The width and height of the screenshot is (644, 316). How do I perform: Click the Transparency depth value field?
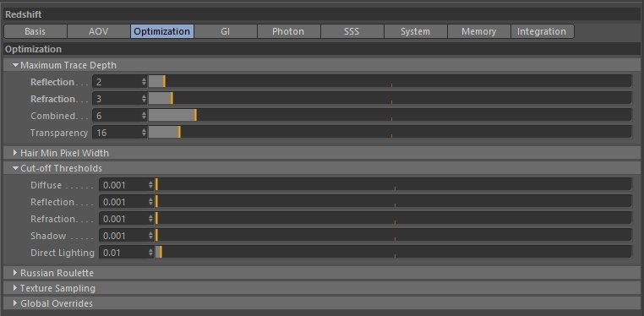coord(117,132)
